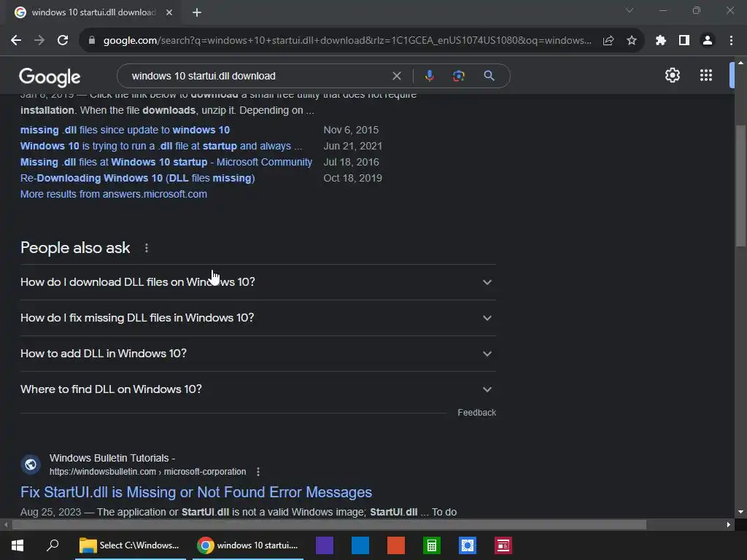Open the Chrome three-dot menu
The image size is (747, 560).
731,41
